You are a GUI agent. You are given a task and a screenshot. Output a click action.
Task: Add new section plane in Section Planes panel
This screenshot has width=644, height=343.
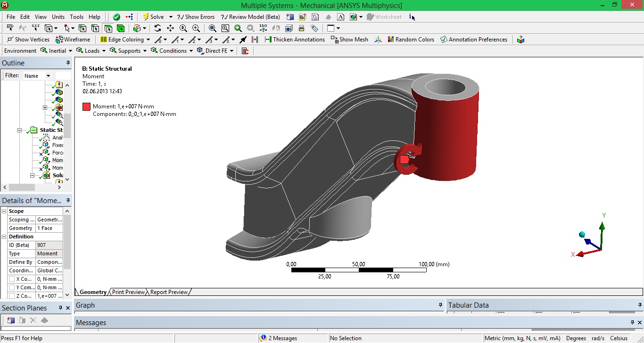click(11, 320)
